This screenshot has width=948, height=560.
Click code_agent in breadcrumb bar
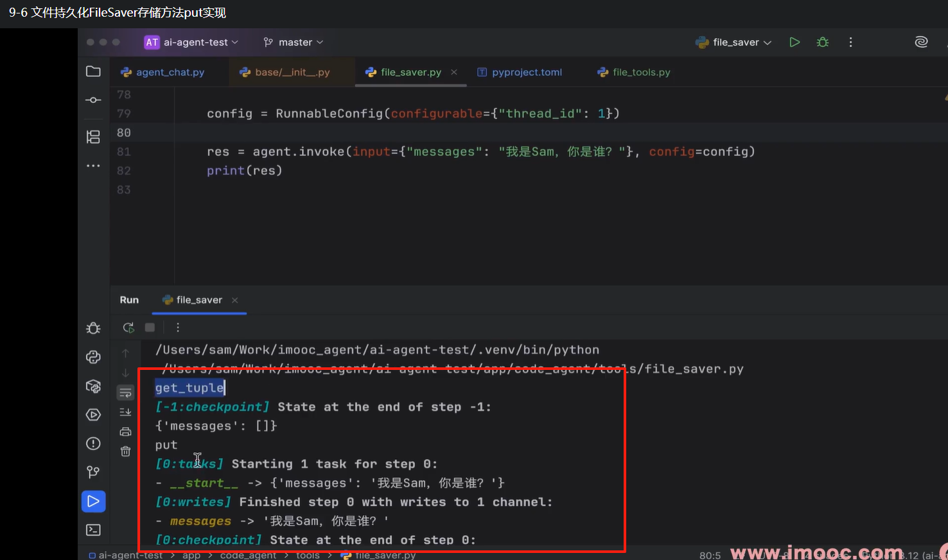tap(248, 555)
